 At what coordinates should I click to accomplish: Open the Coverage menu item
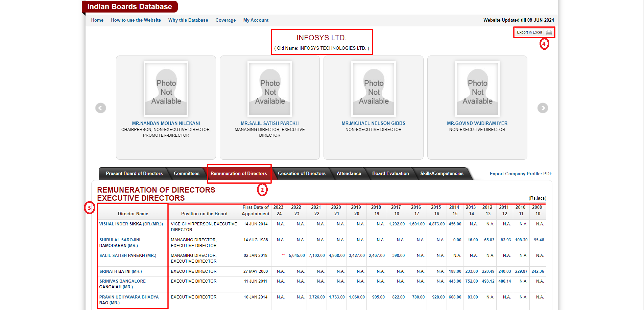click(x=225, y=20)
